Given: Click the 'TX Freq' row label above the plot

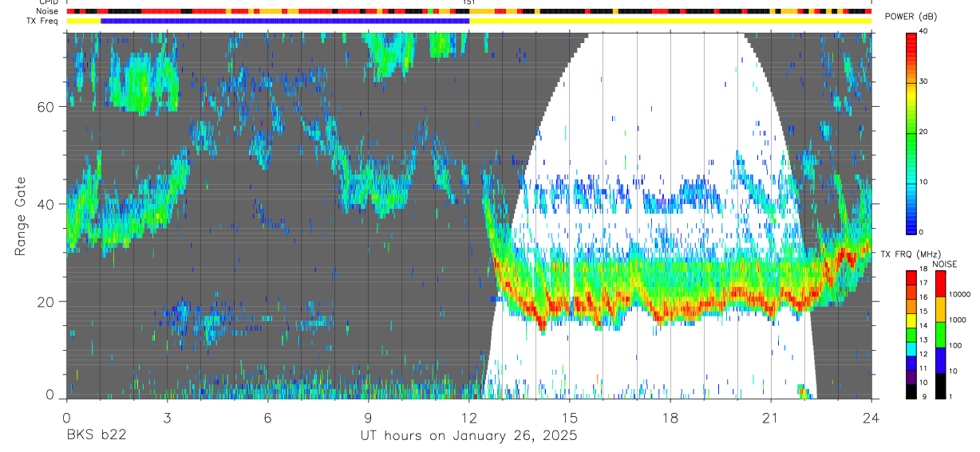Looking at the screenshot, I should 44,20.
